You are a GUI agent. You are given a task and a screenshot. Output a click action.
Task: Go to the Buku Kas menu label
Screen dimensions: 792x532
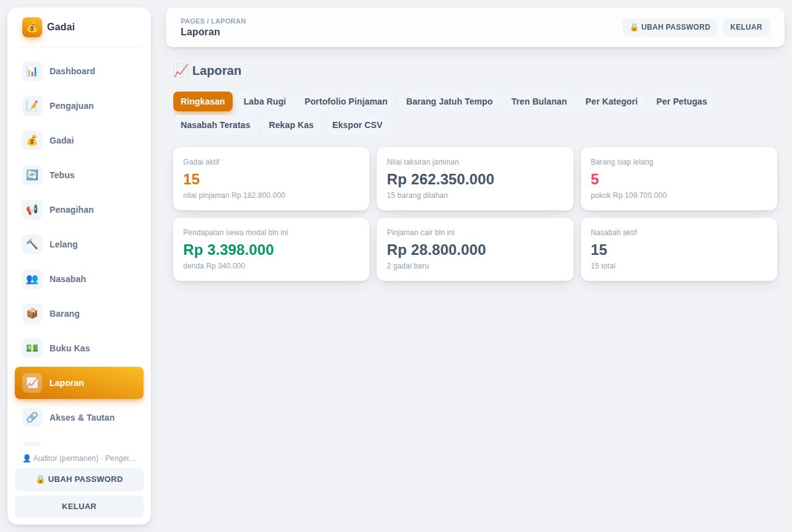(69, 348)
